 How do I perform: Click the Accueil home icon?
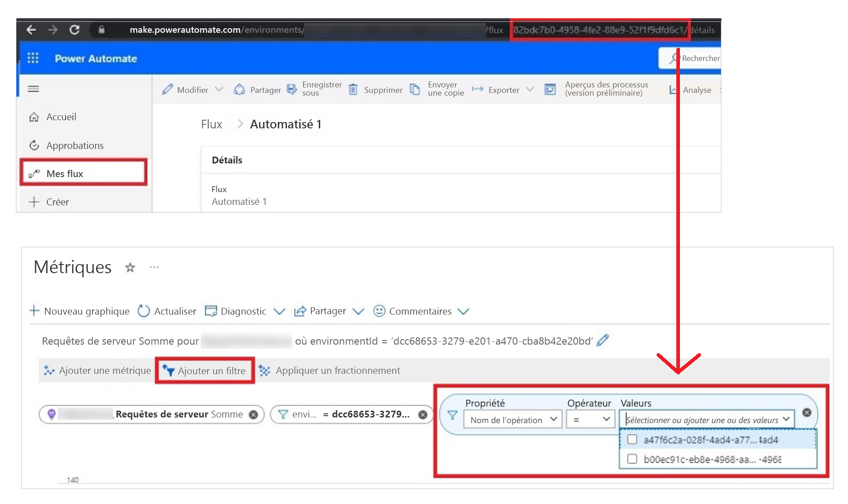pyautogui.click(x=34, y=117)
